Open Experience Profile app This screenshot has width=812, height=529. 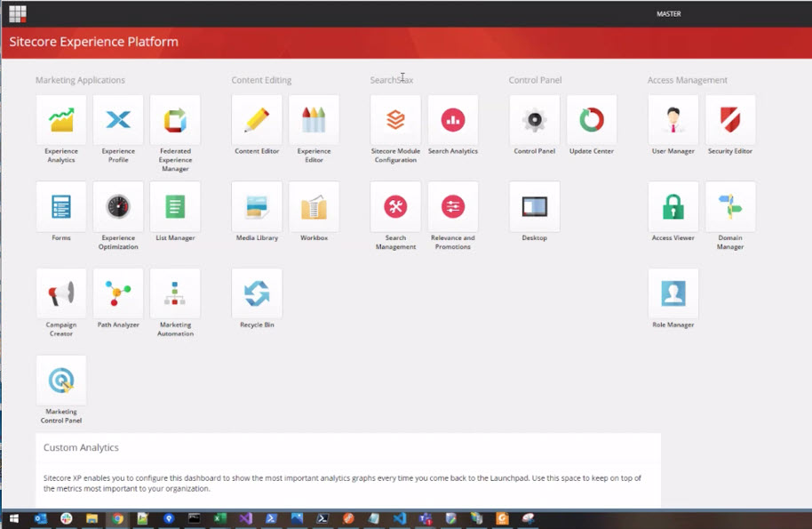(x=118, y=120)
